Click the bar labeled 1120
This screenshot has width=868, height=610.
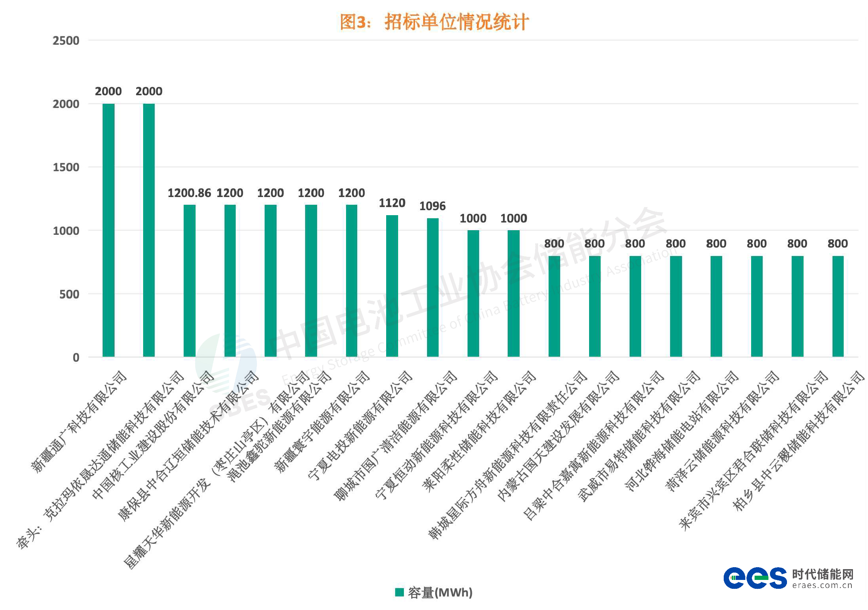point(392,286)
